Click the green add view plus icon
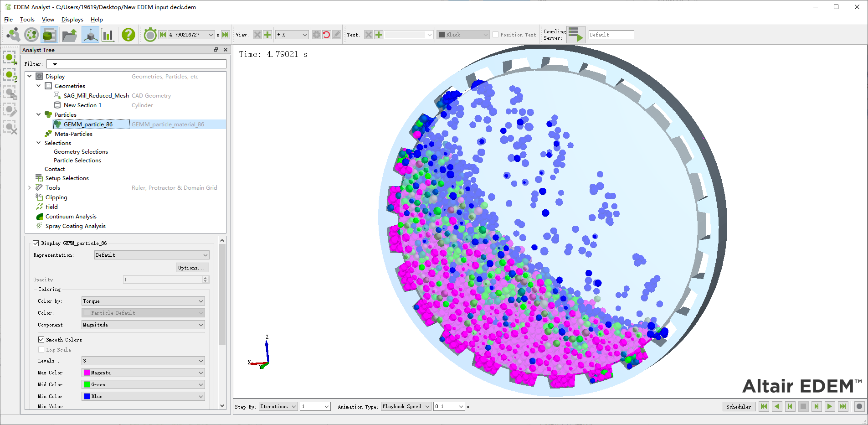 (x=267, y=35)
